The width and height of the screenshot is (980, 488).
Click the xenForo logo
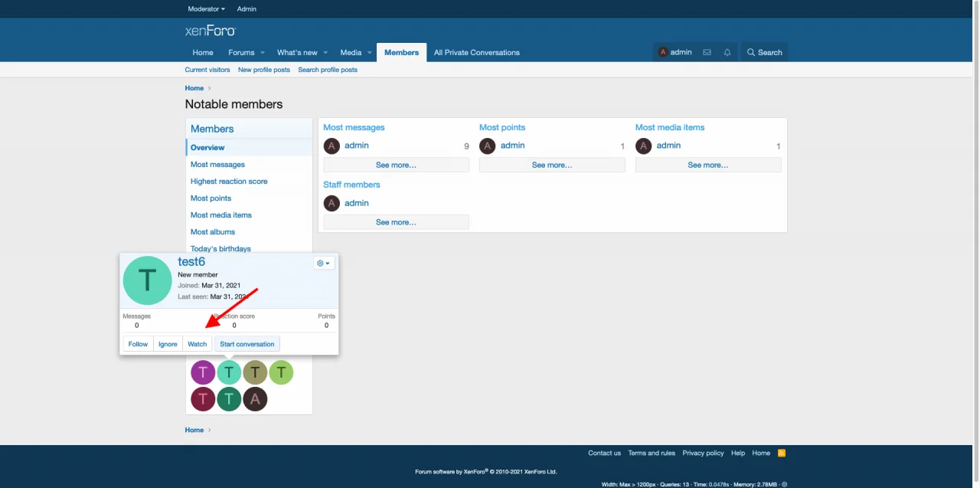[211, 31]
